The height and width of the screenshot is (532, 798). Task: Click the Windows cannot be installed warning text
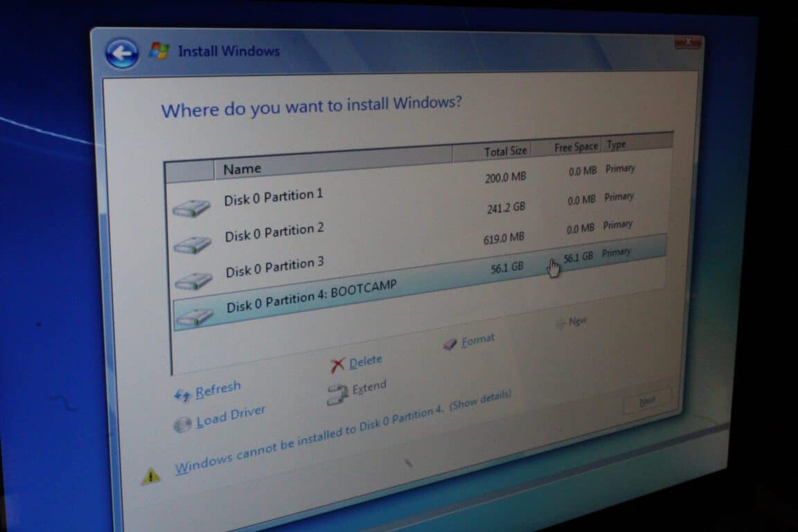(x=310, y=441)
